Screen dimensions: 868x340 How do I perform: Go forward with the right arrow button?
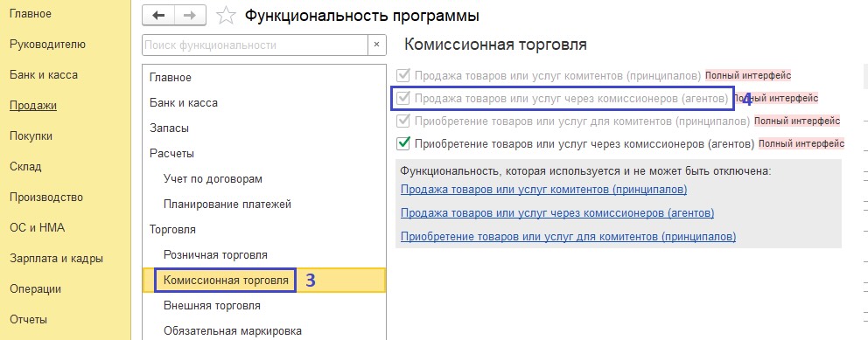[190, 16]
